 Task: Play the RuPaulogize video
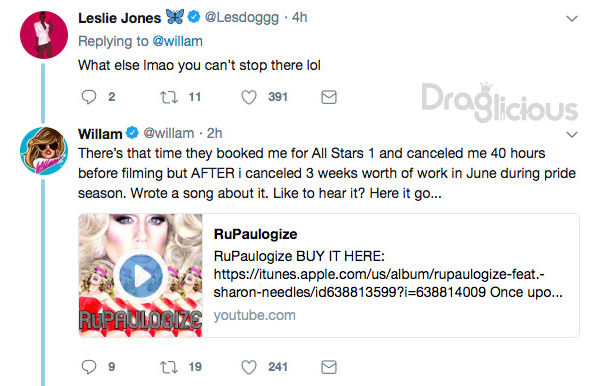[x=141, y=276]
